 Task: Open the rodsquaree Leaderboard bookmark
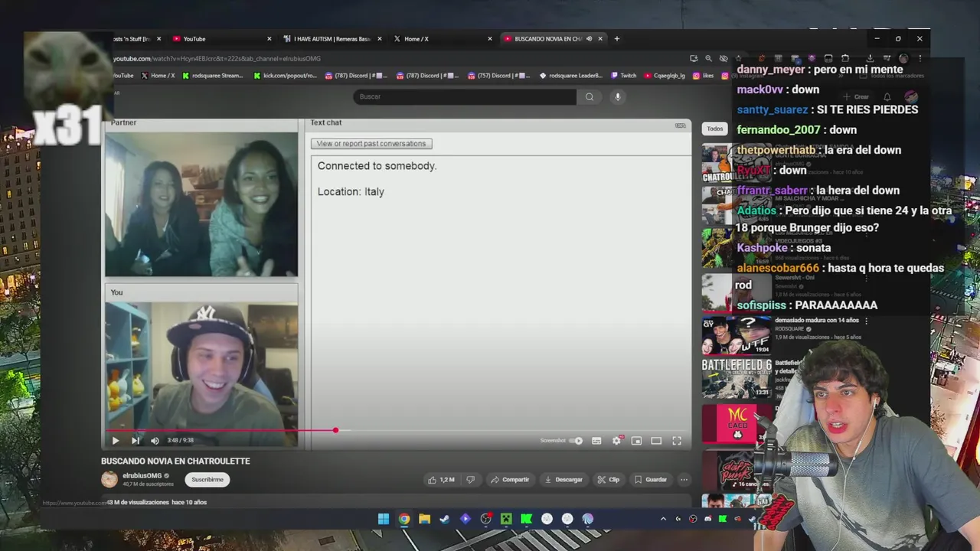571,76
